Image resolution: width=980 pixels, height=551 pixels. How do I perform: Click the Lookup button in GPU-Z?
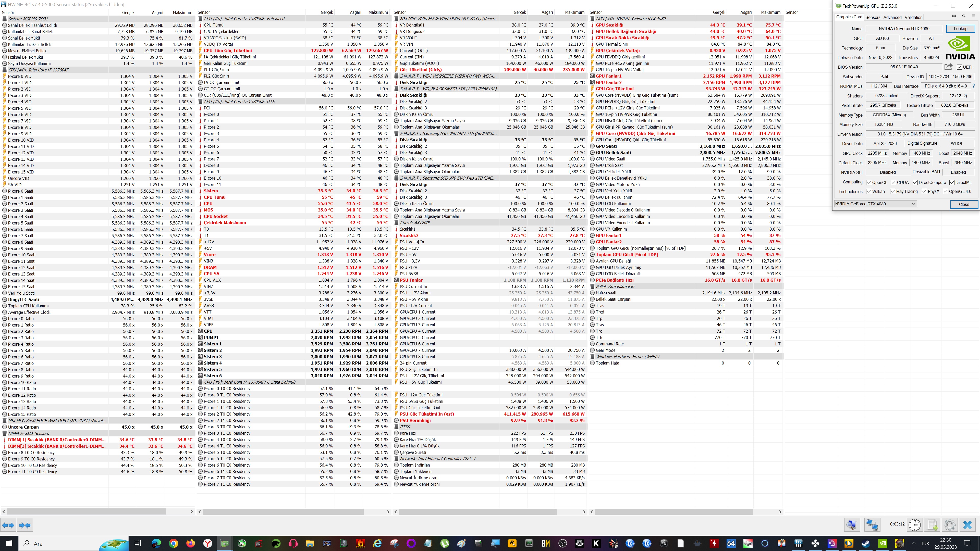click(960, 29)
